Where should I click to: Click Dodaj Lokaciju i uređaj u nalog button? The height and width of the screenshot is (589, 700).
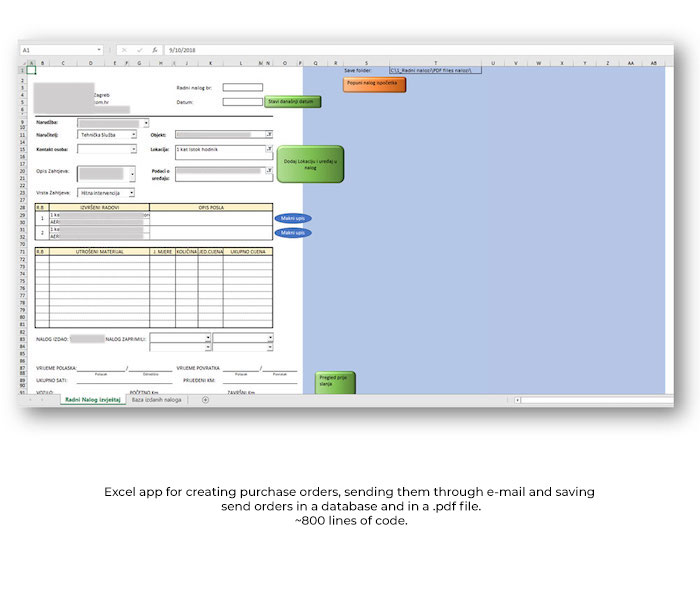(x=310, y=164)
